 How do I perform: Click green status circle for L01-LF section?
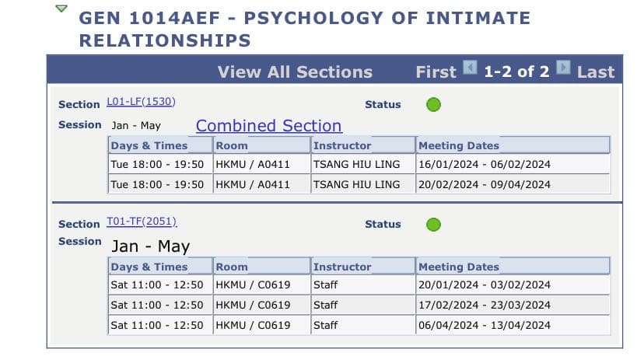[x=434, y=104]
